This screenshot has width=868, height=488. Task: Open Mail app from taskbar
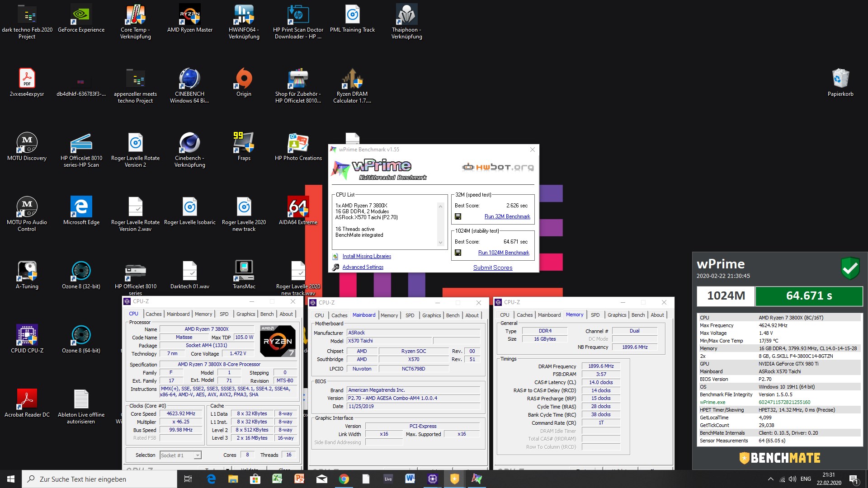tap(321, 479)
